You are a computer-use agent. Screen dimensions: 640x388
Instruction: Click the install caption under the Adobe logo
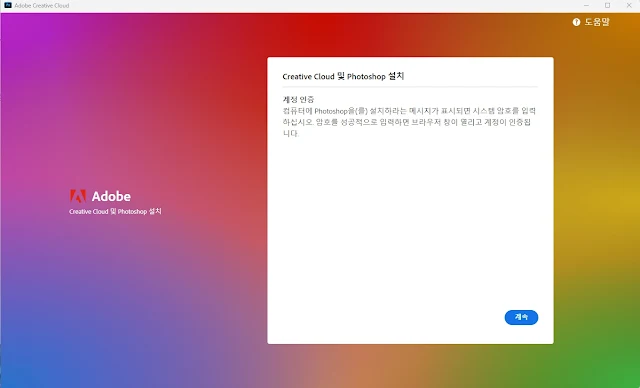[x=115, y=211]
